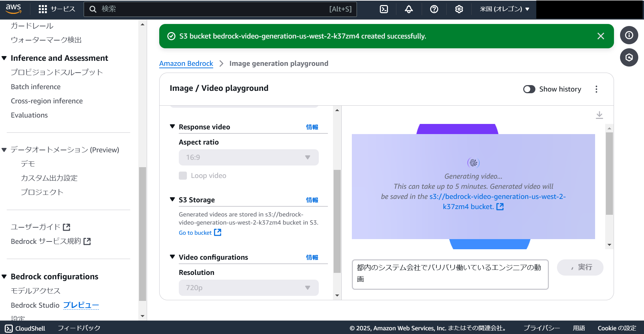Open Batch inference in the sidebar

(x=36, y=87)
